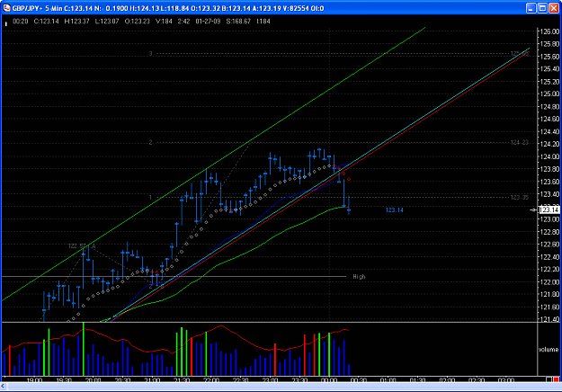Close the GBP/JPY chart window
Screen dimensions: 562x392
(x=554, y=8)
